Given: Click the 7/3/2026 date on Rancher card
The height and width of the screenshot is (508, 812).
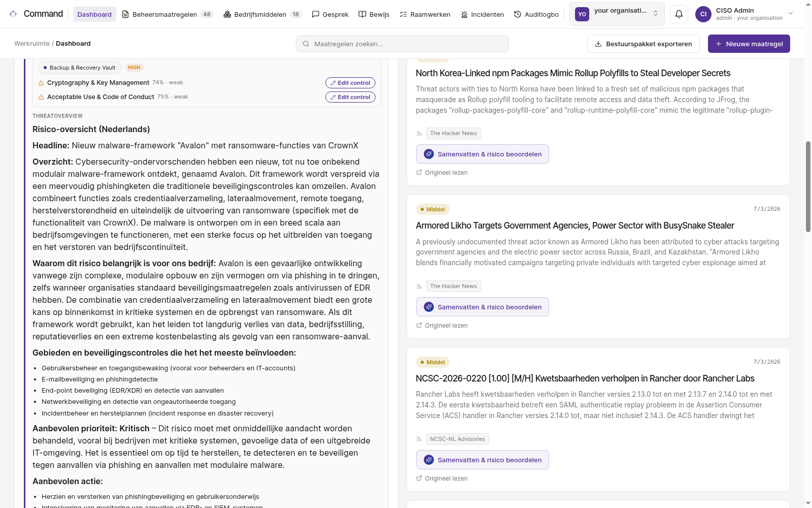Looking at the screenshot, I should pos(767,362).
